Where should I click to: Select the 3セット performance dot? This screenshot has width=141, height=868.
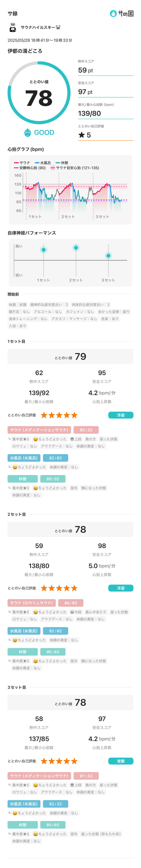pyautogui.click(x=108, y=255)
